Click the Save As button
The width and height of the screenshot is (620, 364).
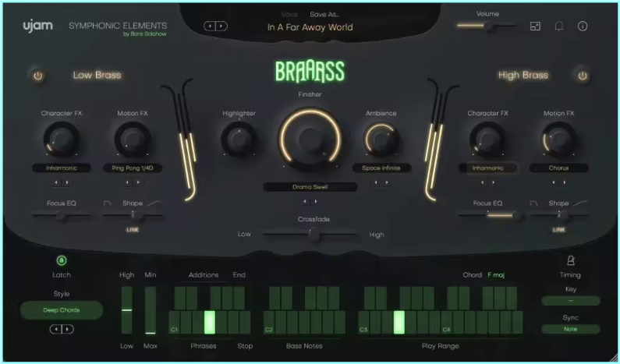[324, 14]
